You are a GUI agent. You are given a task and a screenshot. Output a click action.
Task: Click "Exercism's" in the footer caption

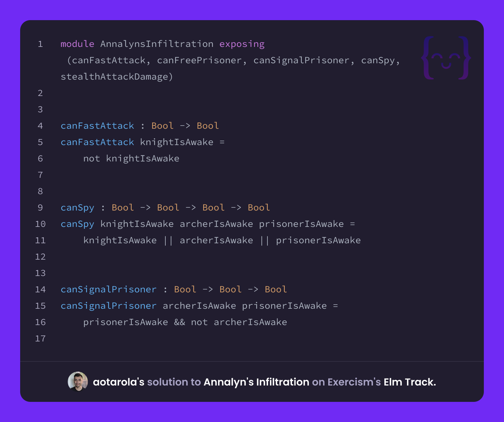(x=354, y=382)
